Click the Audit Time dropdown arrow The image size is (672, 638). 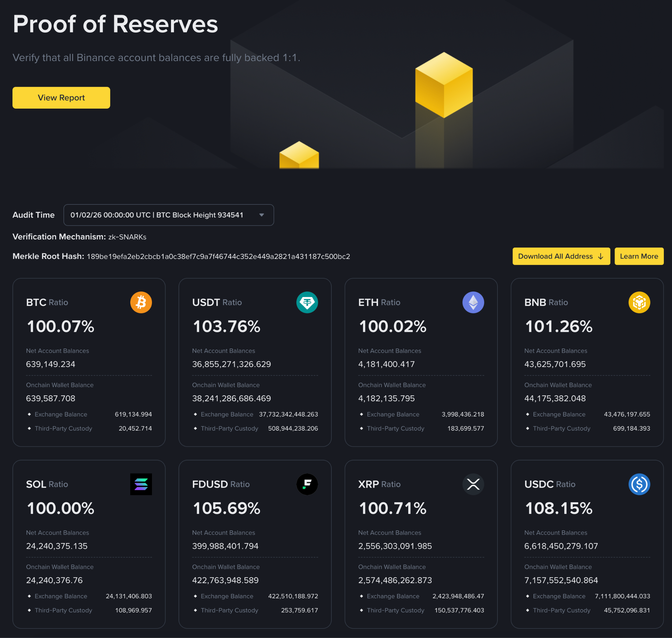pyautogui.click(x=262, y=215)
